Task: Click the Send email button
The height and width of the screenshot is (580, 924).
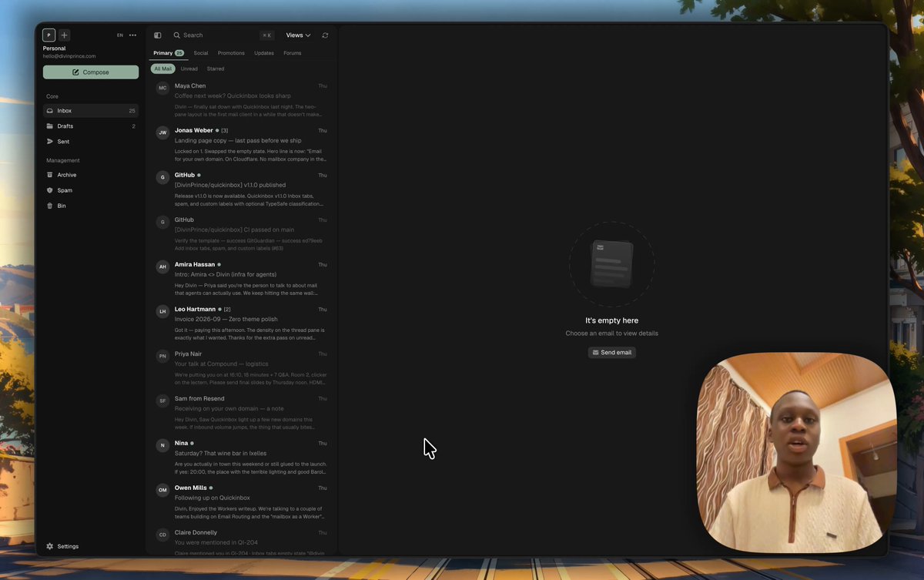Action: (x=612, y=353)
